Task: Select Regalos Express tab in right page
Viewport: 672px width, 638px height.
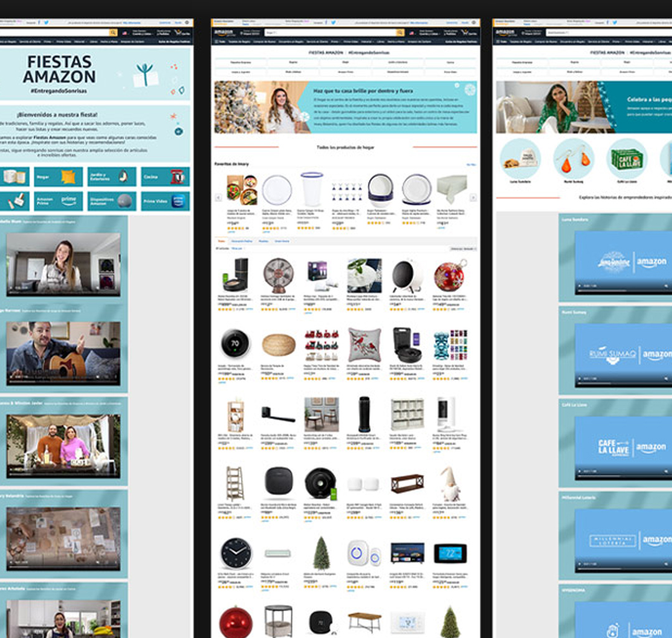Action: click(522, 63)
